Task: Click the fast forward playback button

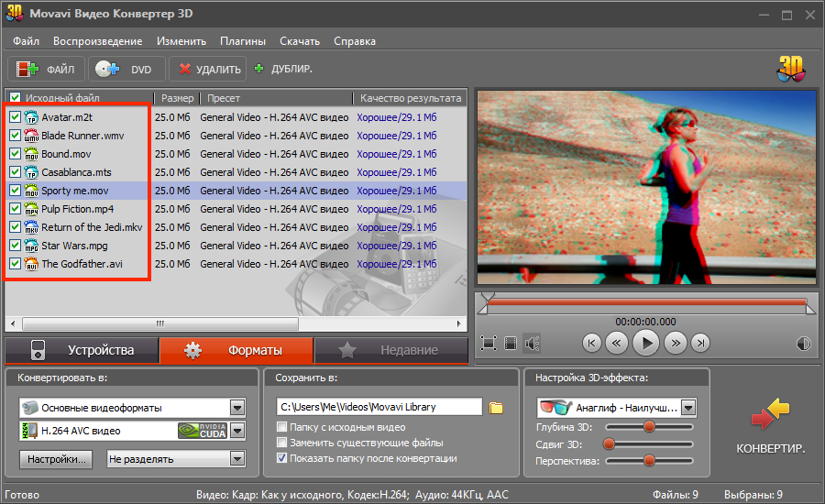Action: coord(676,344)
